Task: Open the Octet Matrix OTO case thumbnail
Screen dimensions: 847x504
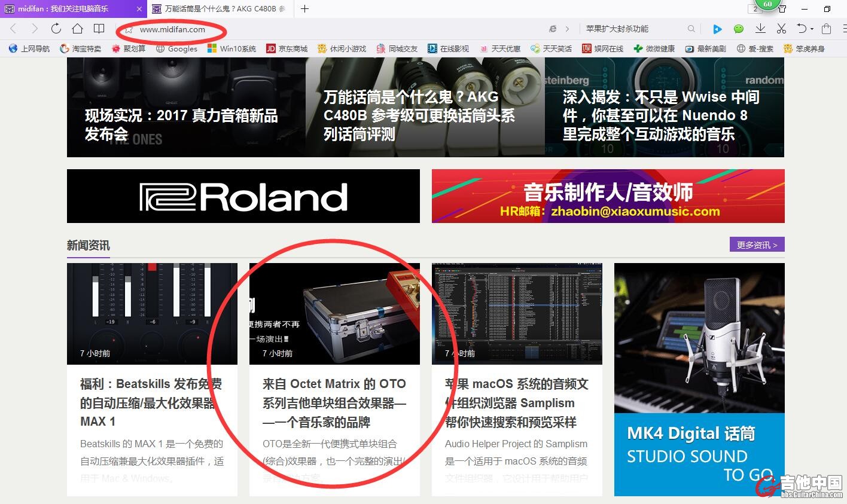Action: (x=334, y=314)
